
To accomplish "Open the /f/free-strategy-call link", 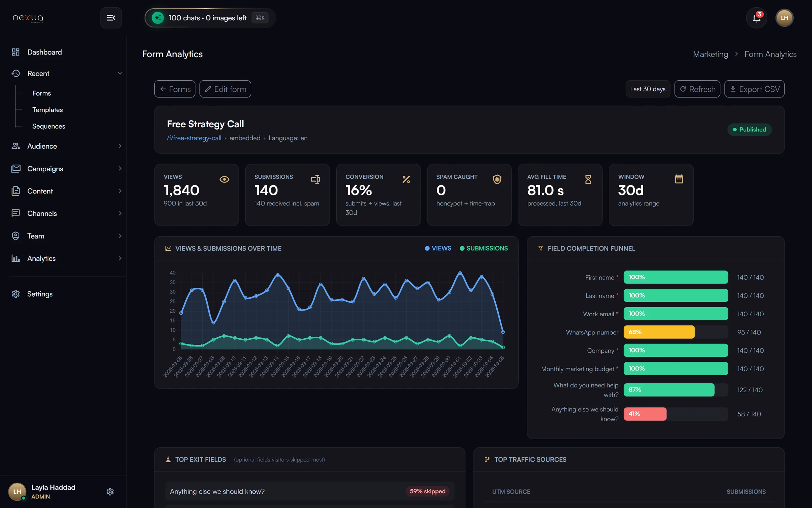I will pyautogui.click(x=194, y=138).
